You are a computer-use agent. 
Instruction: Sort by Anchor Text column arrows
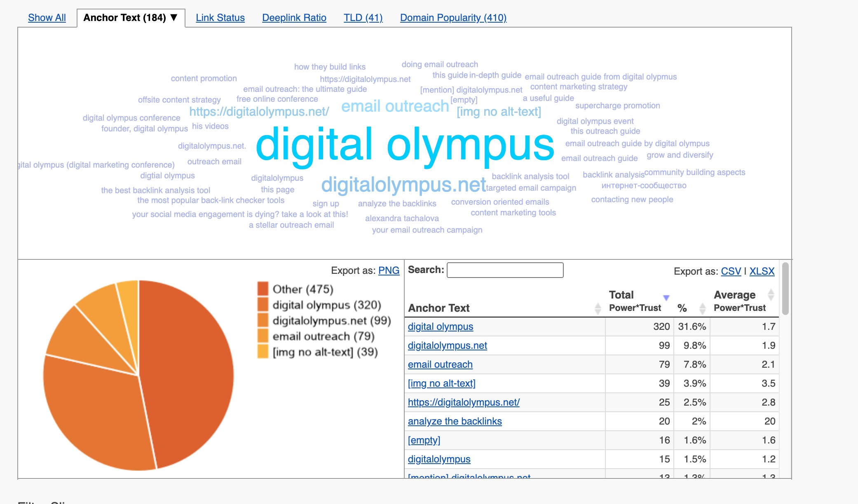pos(598,308)
